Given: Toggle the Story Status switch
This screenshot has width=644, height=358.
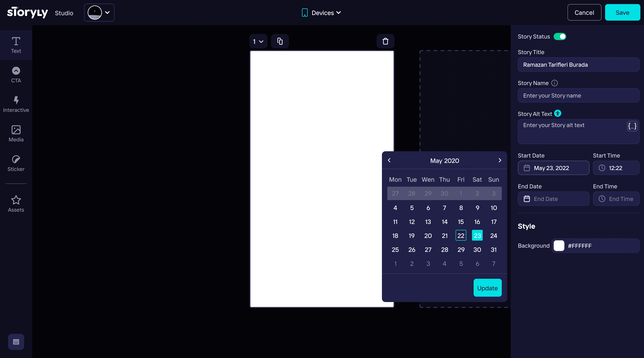Looking at the screenshot, I should pyautogui.click(x=560, y=36).
